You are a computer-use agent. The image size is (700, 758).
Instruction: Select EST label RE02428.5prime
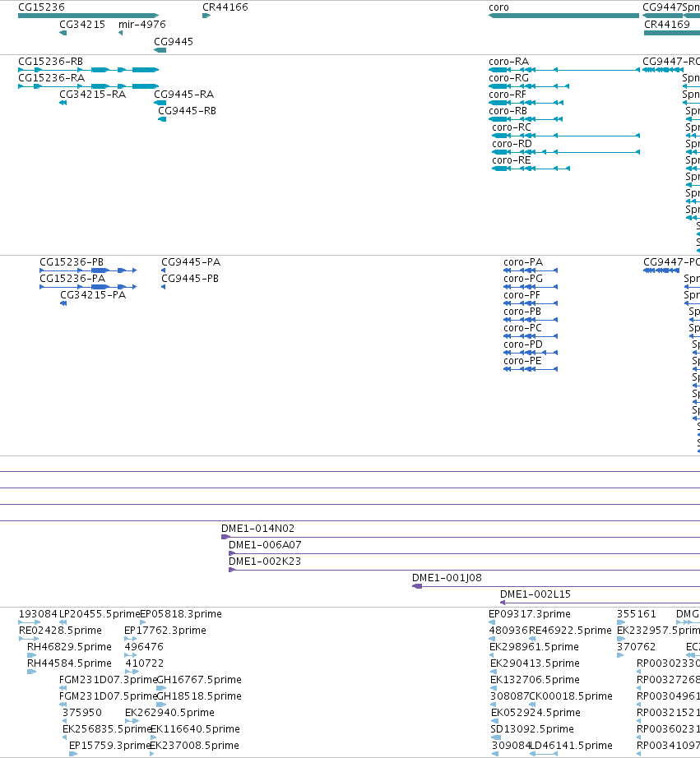click(x=60, y=631)
